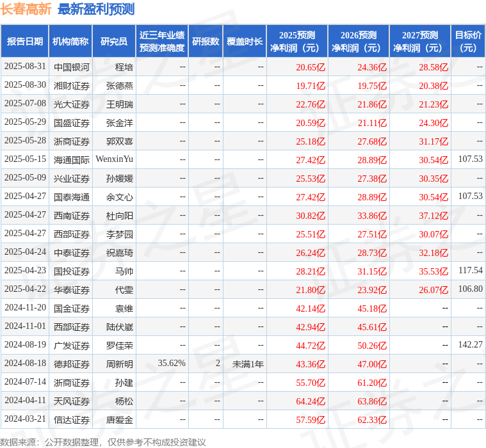Click the 最新盈利预测 heading
This screenshot has width=486, height=448.
coord(96,9)
